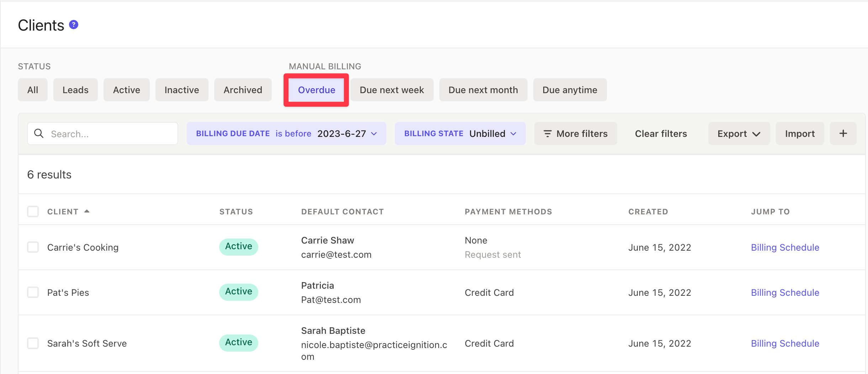This screenshot has width=868, height=374.
Task: Click the Import button
Action: [799, 134]
